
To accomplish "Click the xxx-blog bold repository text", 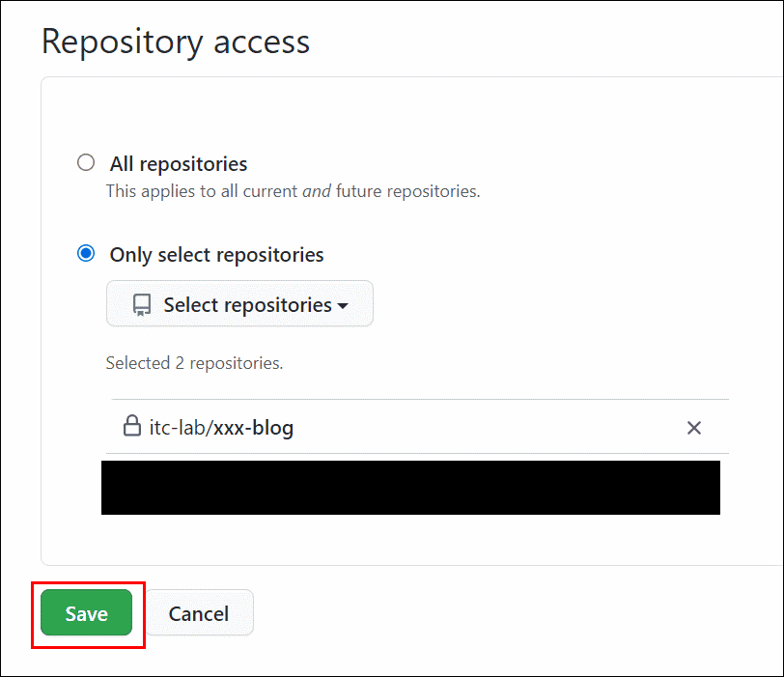I will coord(254,428).
